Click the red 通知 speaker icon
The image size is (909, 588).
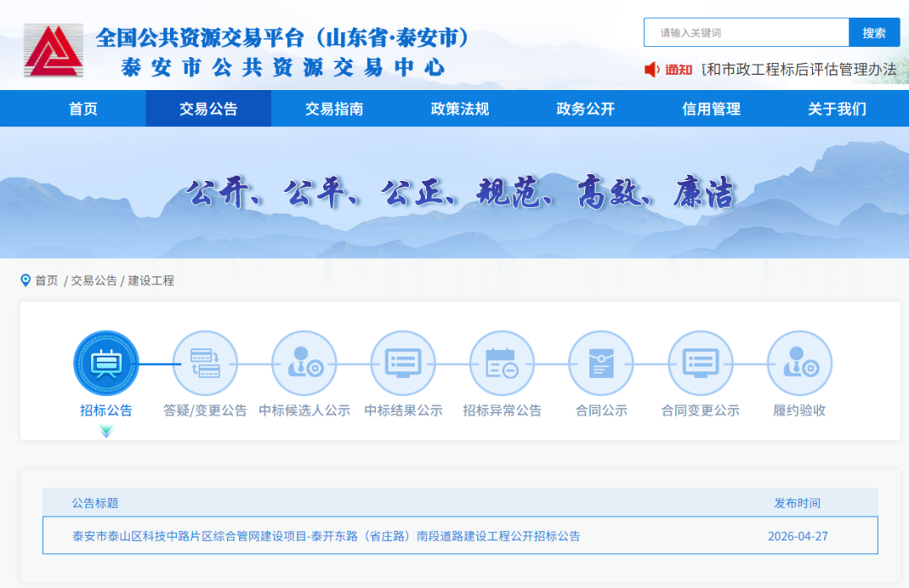[652, 70]
